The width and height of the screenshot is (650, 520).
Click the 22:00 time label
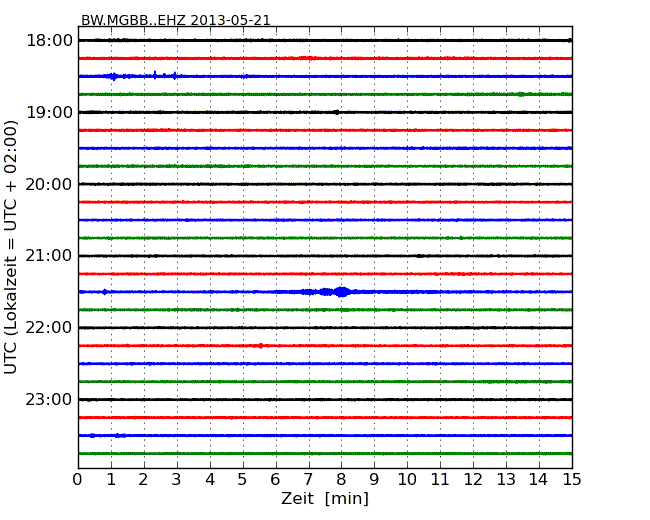(x=49, y=328)
